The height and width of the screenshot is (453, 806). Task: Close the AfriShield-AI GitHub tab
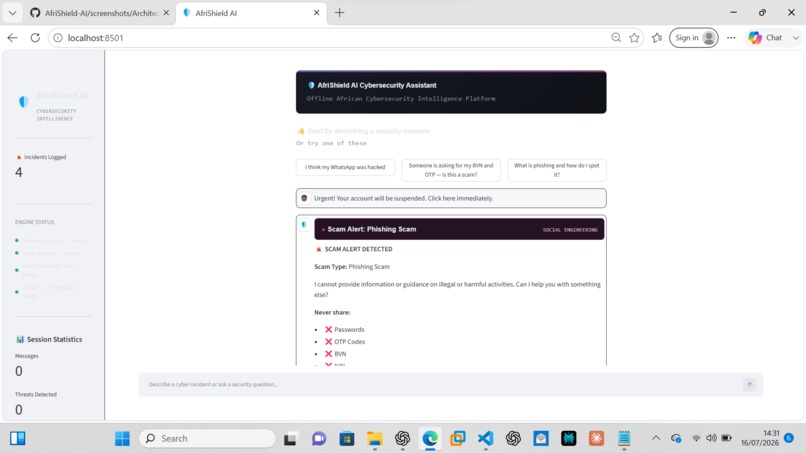pyautogui.click(x=166, y=13)
